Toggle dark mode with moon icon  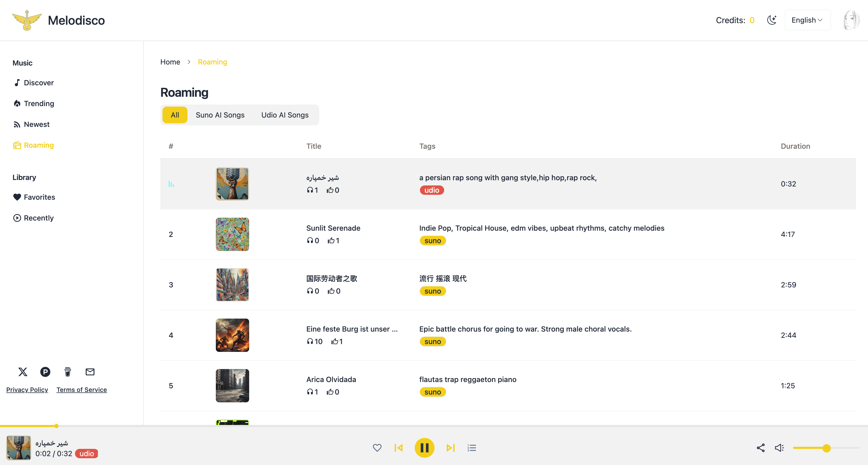(772, 20)
